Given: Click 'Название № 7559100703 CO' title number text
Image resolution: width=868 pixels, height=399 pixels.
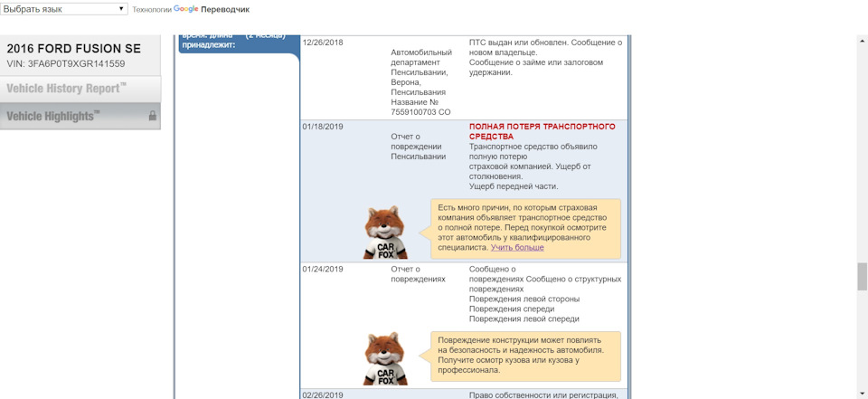Looking at the screenshot, I should [420, 108].
